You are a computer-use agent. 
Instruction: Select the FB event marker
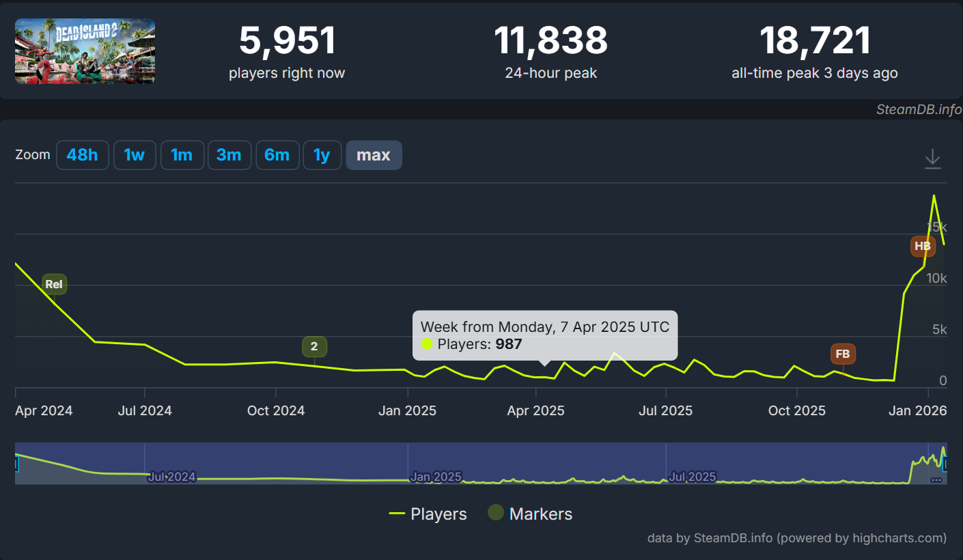click(843, 354)
